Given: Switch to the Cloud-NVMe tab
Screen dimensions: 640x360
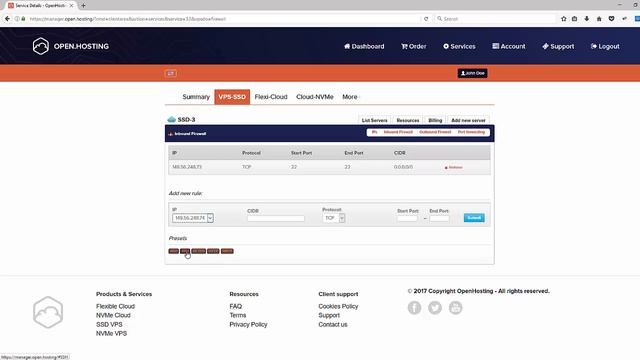Looking at the screenshot, I should [315, 97].
